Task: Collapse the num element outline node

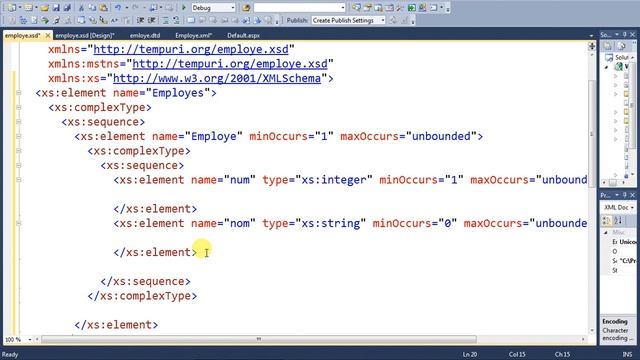Action: coord(19,180)
